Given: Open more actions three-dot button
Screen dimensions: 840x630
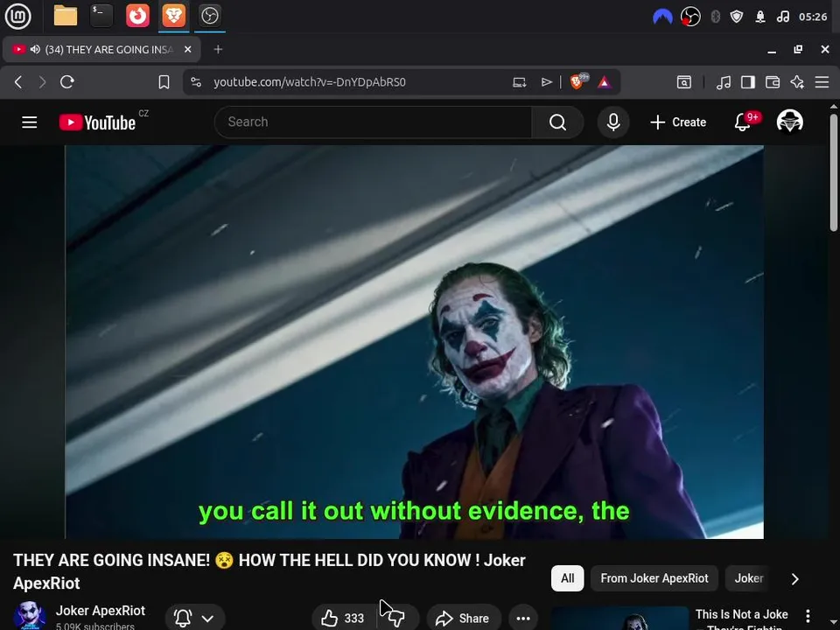Looking at the screenshot, I should tap(523, 618).
